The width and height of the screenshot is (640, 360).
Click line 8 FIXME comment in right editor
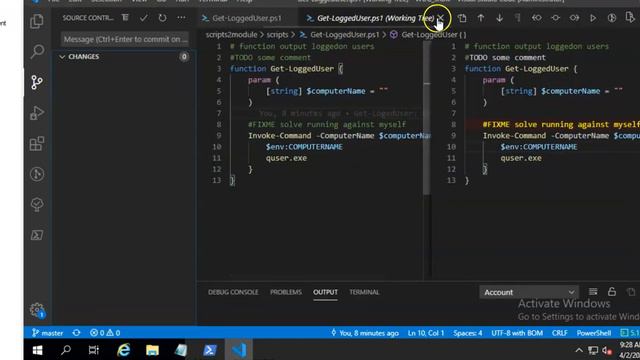pyautogui.click(x=561, y=124)
